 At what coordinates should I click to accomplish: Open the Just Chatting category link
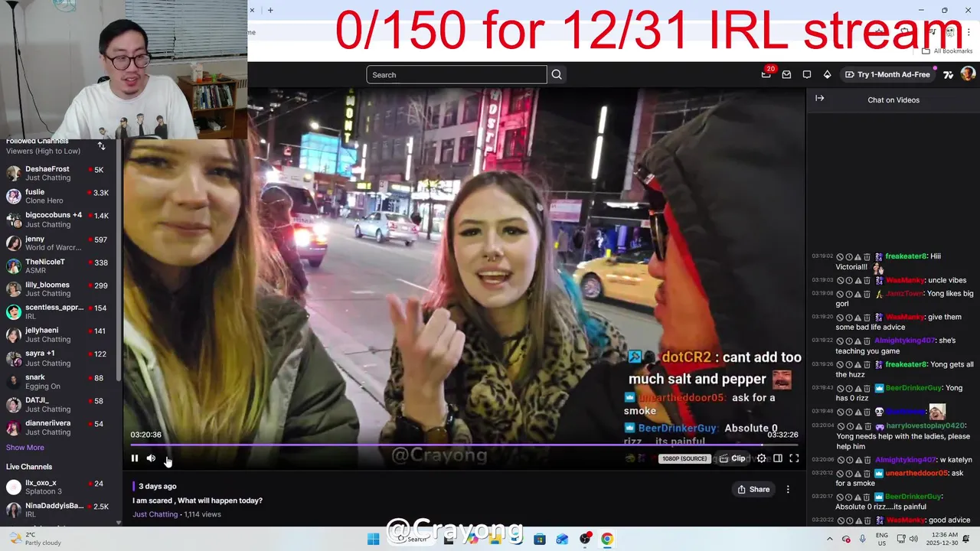coord(155,514)
